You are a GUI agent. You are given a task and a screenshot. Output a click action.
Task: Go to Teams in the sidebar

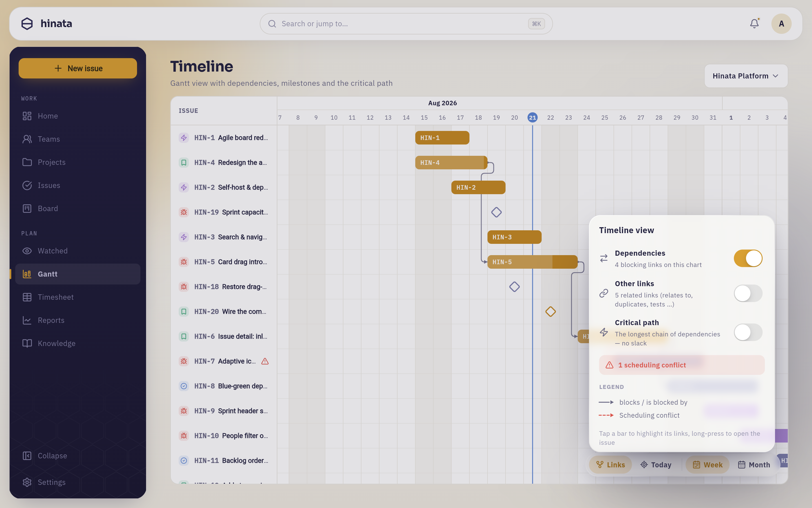(x=78, y=139)
